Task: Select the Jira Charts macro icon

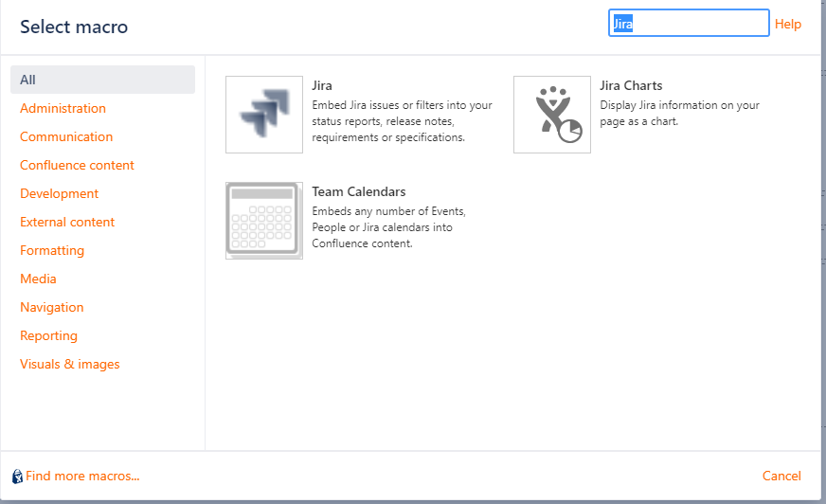Action: point(552,115)
